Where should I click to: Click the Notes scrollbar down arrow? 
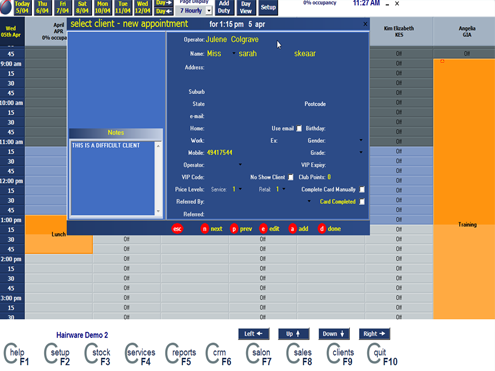[x=158, y=211]
